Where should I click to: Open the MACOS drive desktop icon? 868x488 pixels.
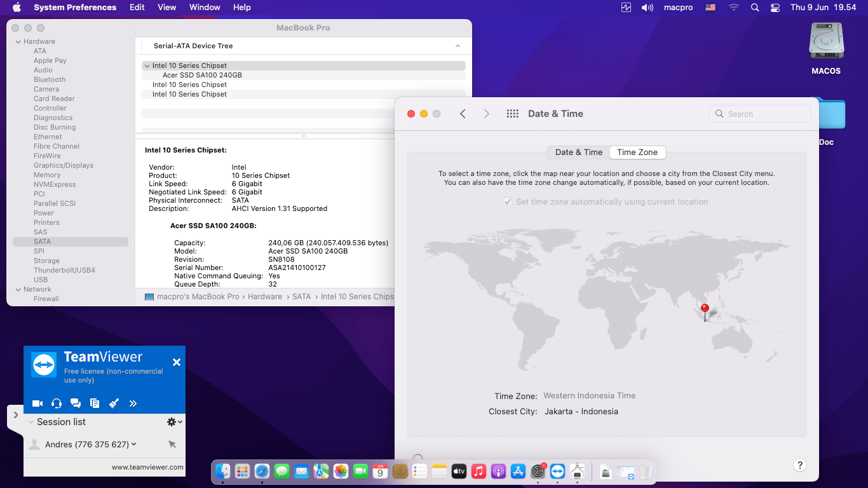click(x=826, y=49)
